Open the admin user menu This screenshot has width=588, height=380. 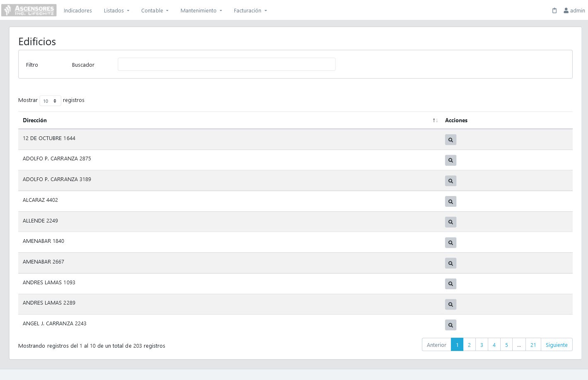point(574,11)
